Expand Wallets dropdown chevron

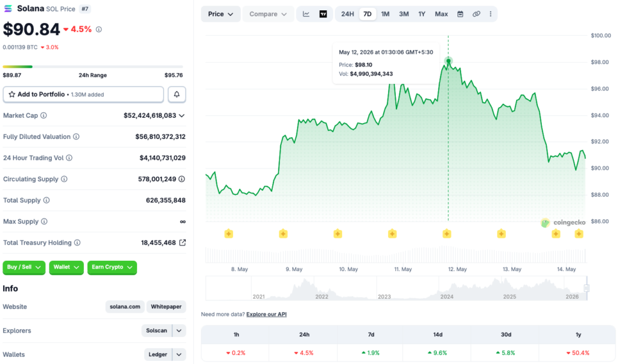(179, 354)
